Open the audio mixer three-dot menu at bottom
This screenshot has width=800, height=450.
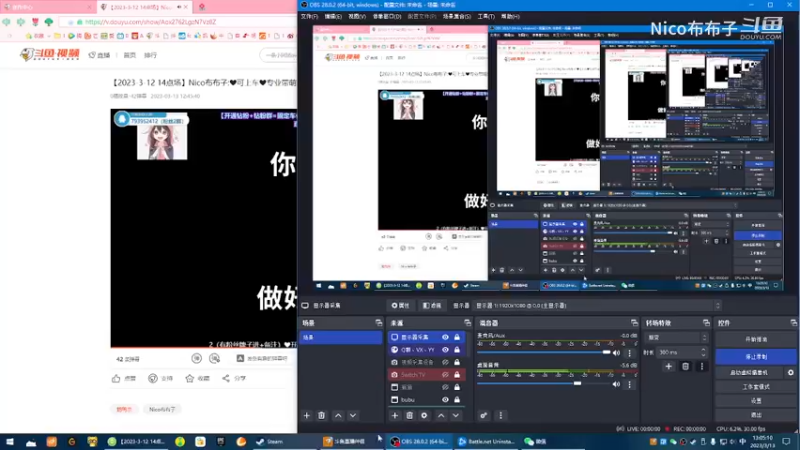501,416
